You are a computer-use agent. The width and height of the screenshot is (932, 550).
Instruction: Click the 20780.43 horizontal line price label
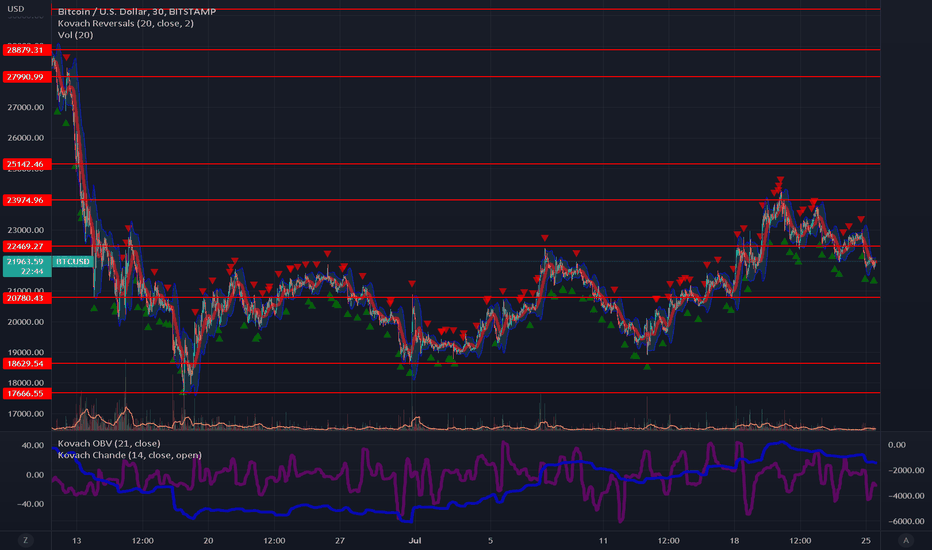(x=27, y=298)
